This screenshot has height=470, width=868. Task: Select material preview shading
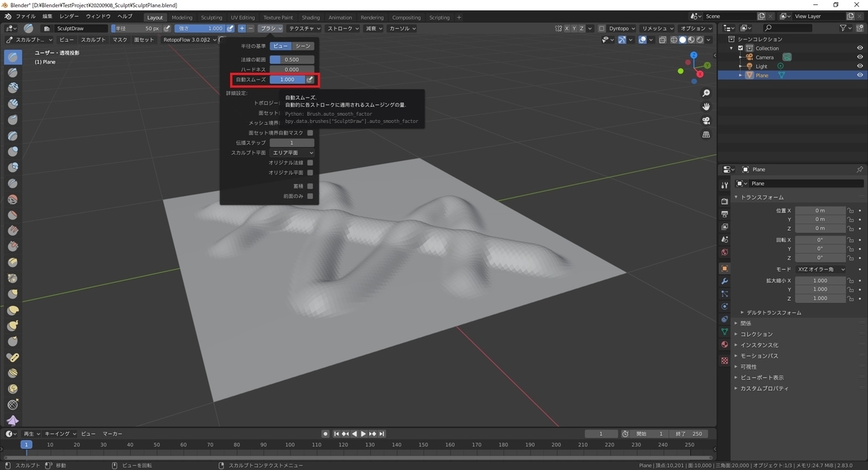(x=691, y=40)
